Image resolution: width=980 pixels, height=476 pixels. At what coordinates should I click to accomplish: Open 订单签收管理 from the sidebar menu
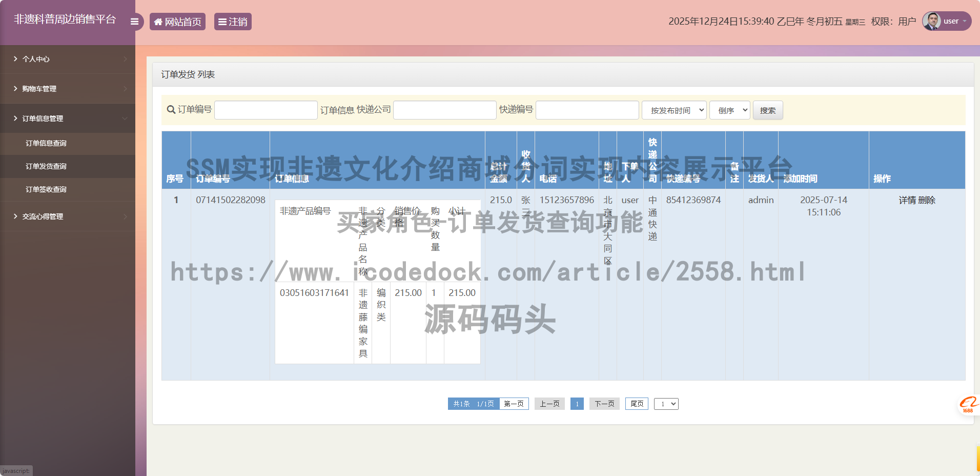coord(46,189)
